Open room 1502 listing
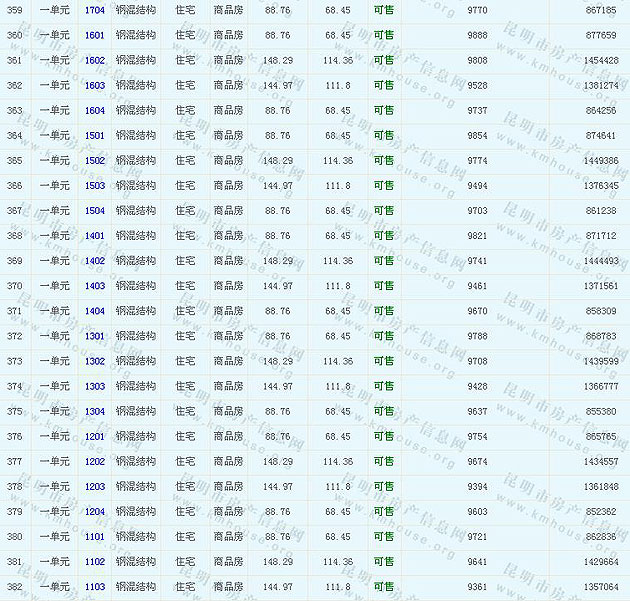630x601 pixels. pyautogui.click(x=95, y=160)
